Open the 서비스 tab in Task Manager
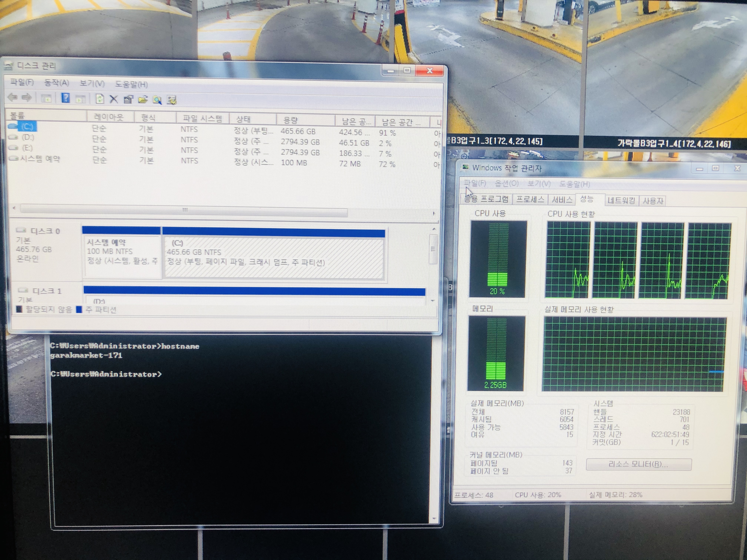The width and height of the screenshot is (747, 560). pyautogui.click(x=562, y=200)
